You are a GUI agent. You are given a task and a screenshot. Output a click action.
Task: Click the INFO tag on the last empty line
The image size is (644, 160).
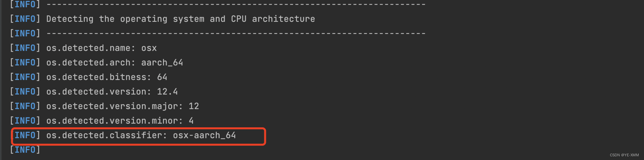click(x=25, y=150)
